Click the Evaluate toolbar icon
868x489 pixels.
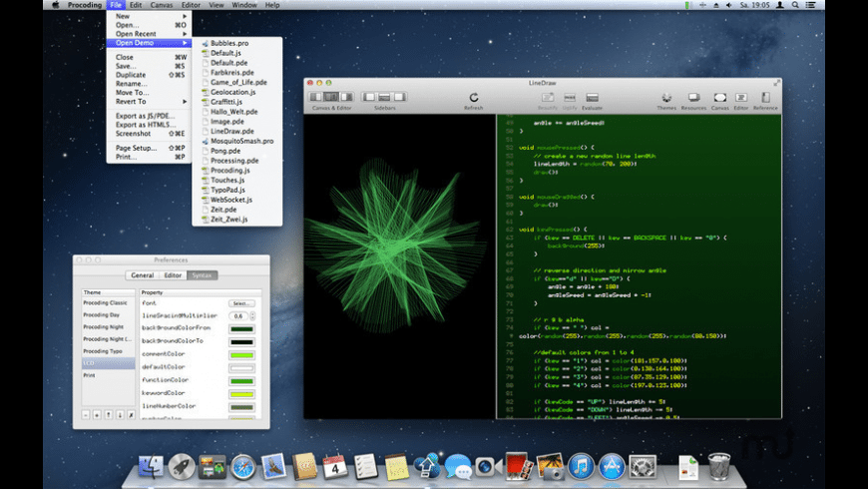point(592,98)
